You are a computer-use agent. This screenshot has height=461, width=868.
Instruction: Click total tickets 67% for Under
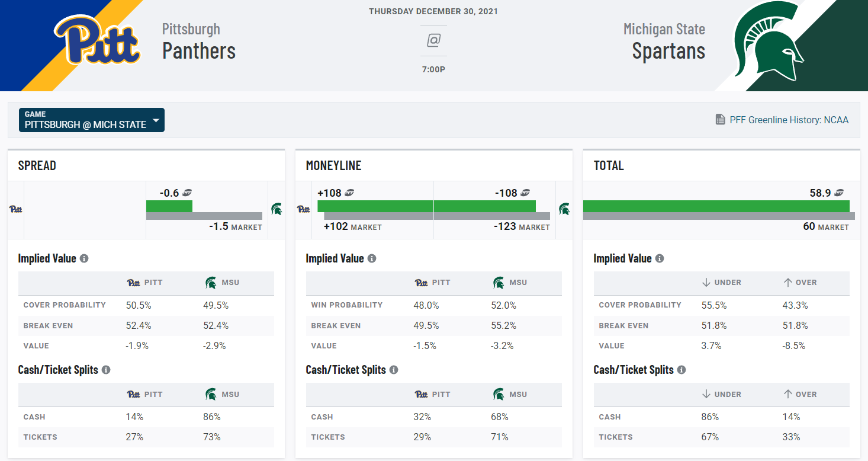click(711, 437)
